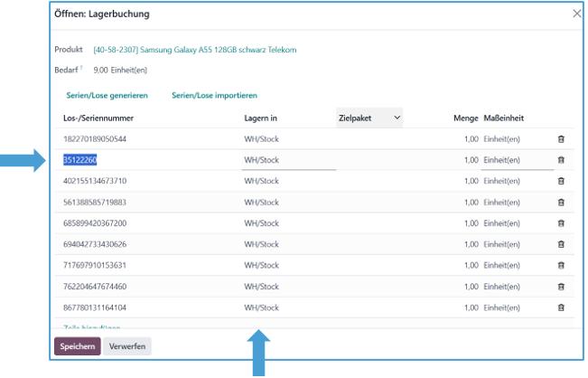Open the Zielpaket column dropdown
The width and height of the screenshot is (588, 378).
pyautogui.click(x=397, y=118)
